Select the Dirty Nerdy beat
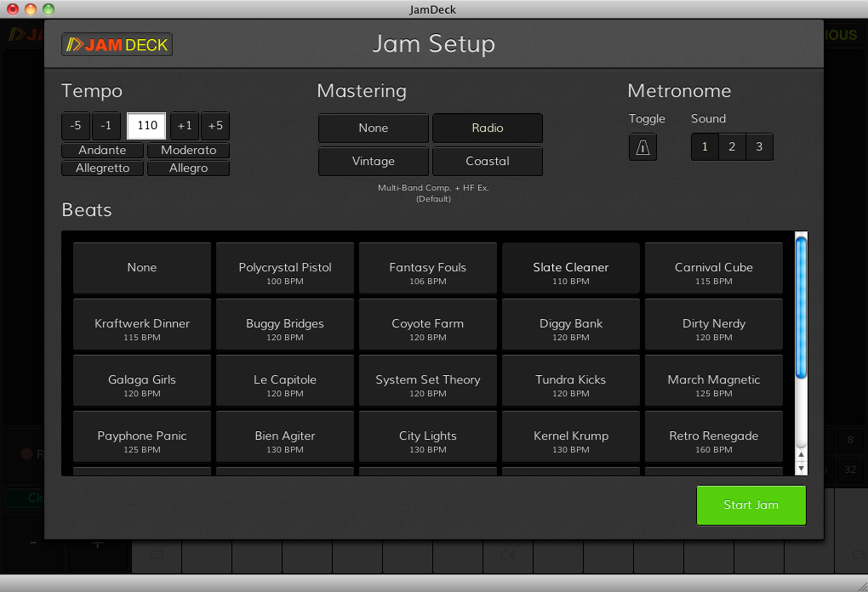Image resolution: width=868 pixels, height=592 pixels. click(x=714, y=324)
